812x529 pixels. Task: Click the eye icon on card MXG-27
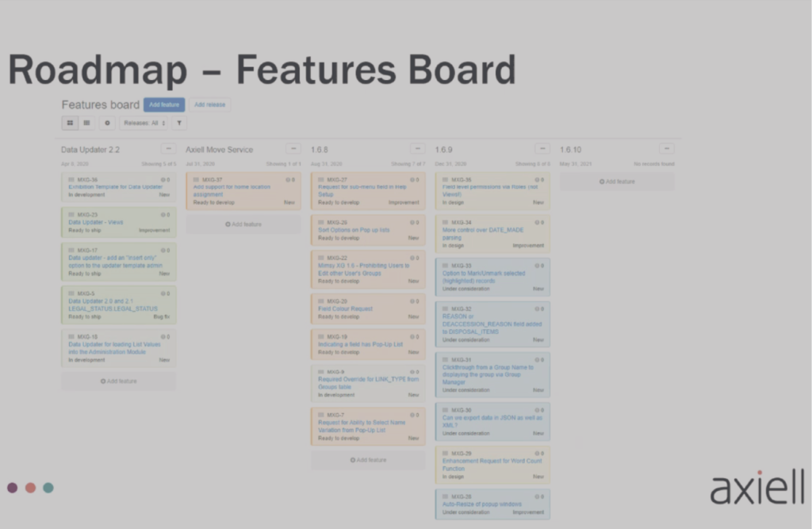tap(412, 180)
